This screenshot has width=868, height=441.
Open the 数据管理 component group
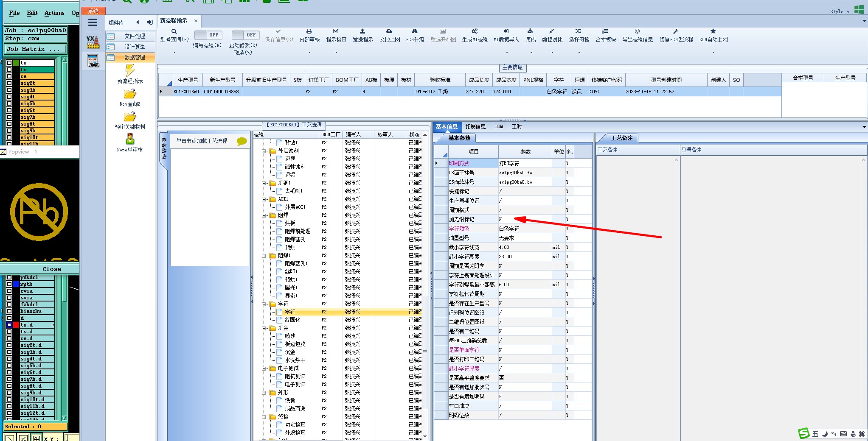130,57
